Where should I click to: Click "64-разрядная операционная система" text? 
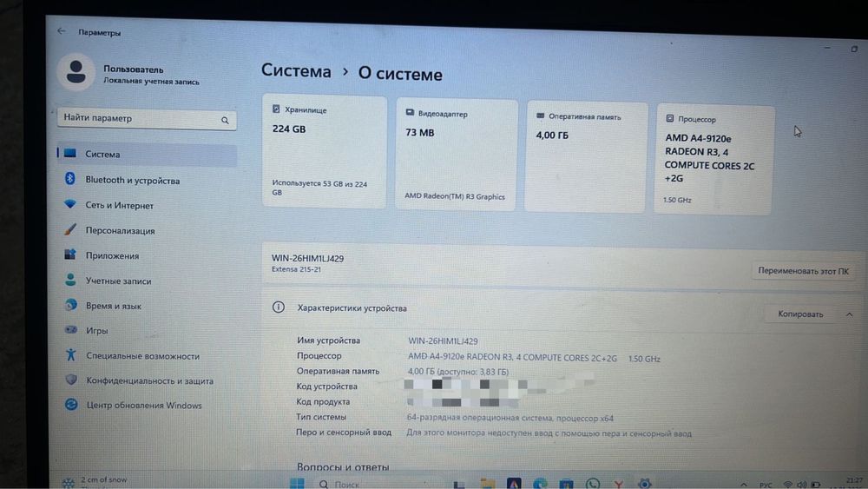(479, 418)
